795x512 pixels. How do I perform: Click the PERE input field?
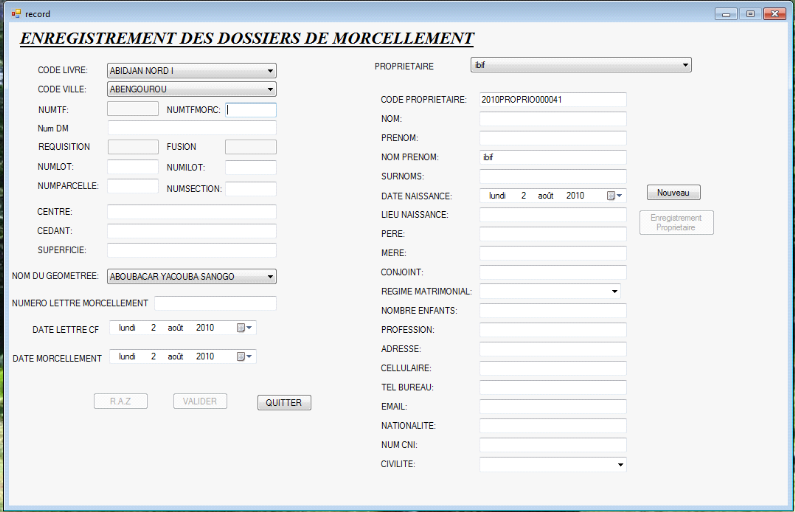click(553, 234)
